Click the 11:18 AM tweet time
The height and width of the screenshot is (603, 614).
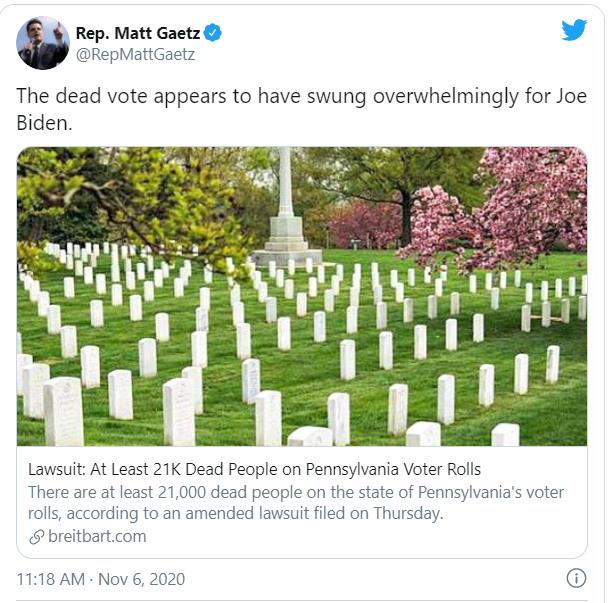pyautogui.click(x=52, y=579)
